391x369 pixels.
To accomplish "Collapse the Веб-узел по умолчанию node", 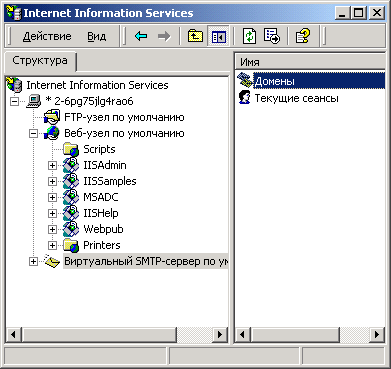I will click(x=33, y=134).
